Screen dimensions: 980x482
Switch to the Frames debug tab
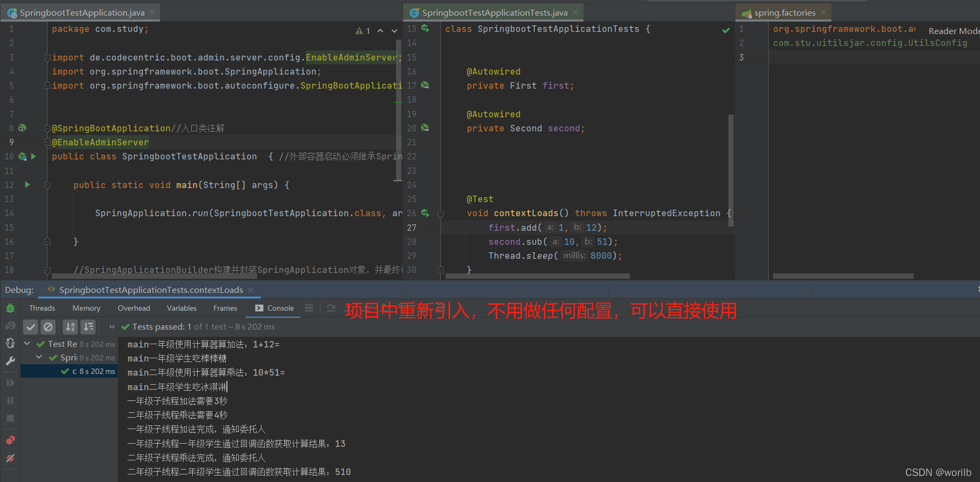(x=225, y=308)
